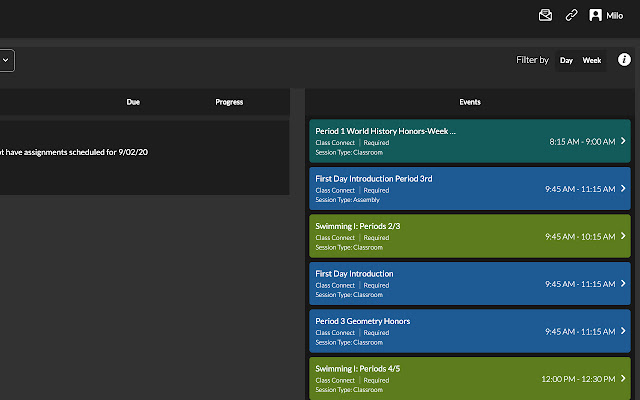Click Class Connect label in Period 1 World History card
This screenshot has height=400, width=640.
tap(335, 142)
